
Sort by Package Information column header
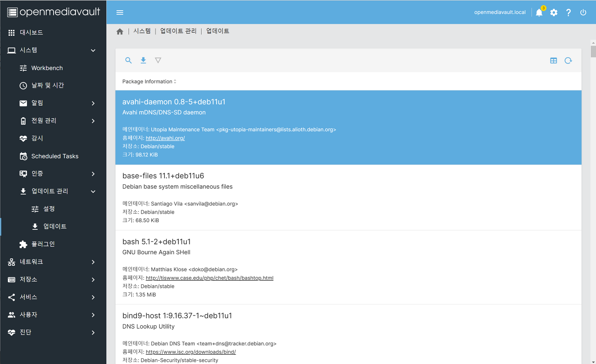149,81
